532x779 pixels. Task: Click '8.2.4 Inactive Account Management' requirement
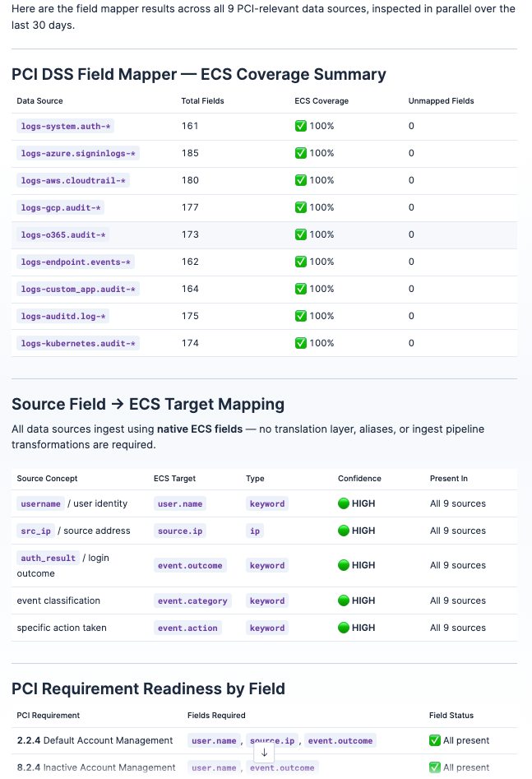pos(96,767)
